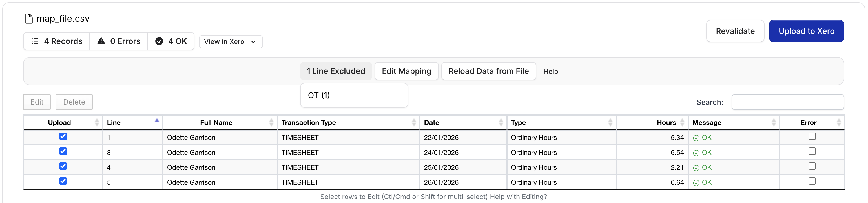Tick Error checkbox for 24/01/2026 row
Image resolution: width=868 pixels, height=203 pixels.
812,151
